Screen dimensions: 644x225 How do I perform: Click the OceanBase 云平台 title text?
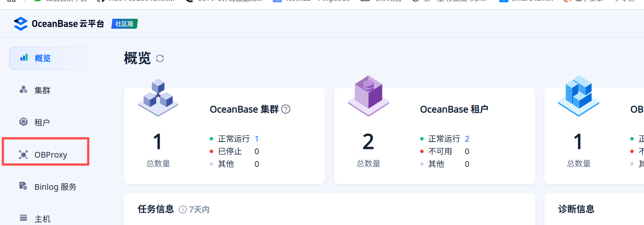point(68,24)
